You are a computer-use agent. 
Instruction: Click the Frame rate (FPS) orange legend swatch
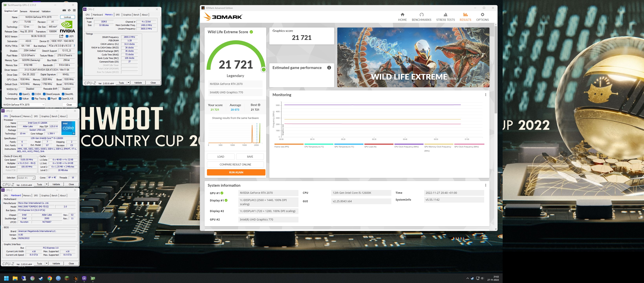pyautogui.click(x=289, y=144)
